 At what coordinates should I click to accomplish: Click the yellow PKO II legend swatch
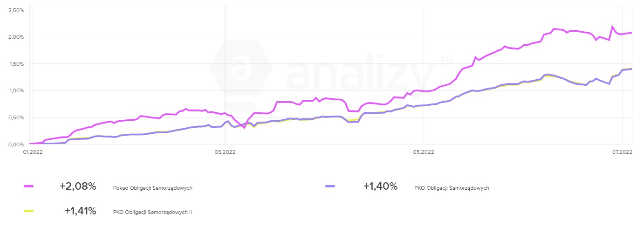[28, 211]
